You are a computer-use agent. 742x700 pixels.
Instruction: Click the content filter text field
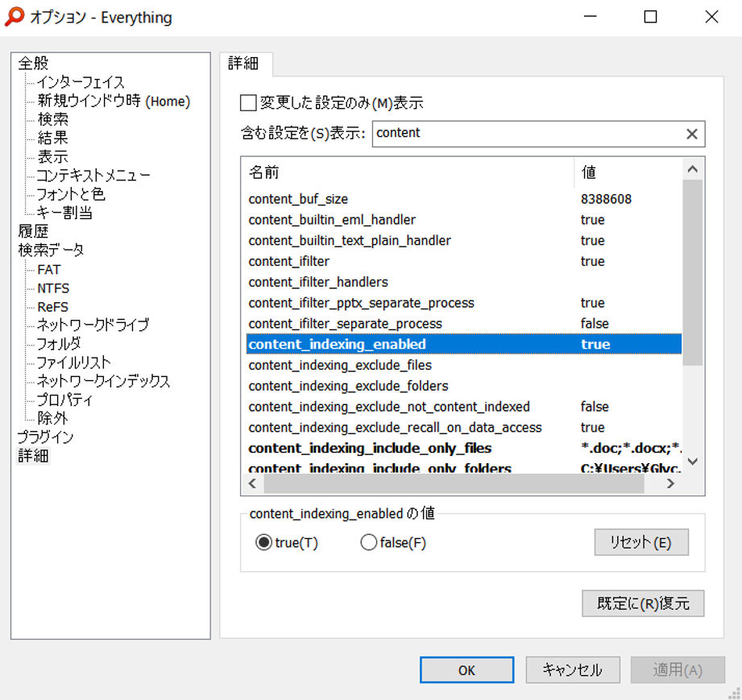click(528, 134)
